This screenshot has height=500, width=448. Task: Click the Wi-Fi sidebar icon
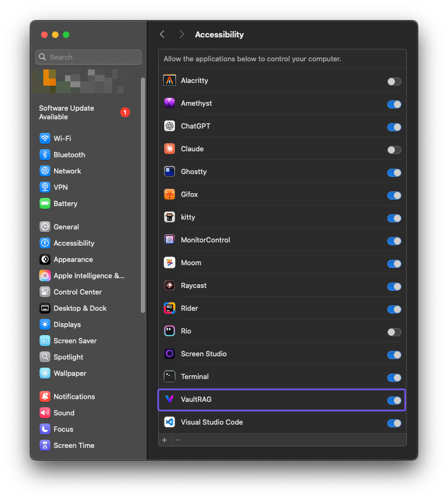pos(45,138)
